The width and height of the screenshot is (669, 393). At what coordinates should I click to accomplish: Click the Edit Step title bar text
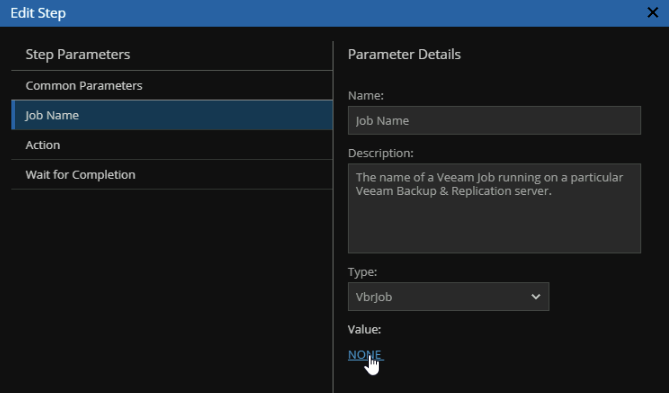pyautogui.click(x=38, y=13)
